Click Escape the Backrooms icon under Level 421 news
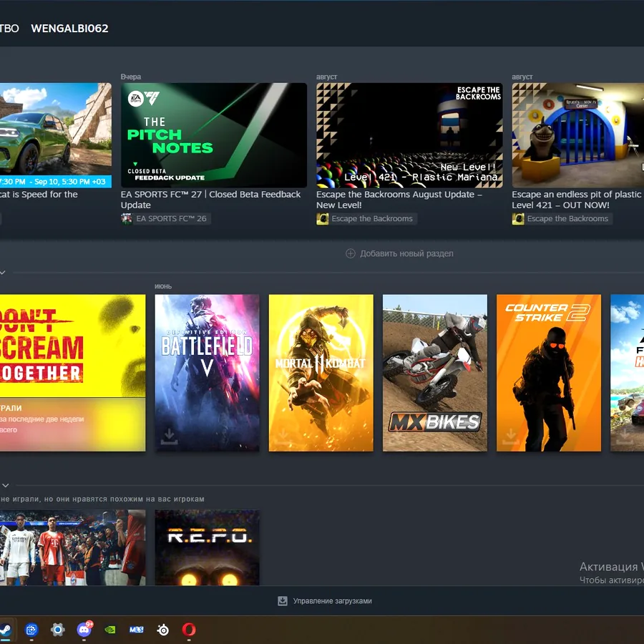Screen dimensions: 644x644 coord(518,218)
